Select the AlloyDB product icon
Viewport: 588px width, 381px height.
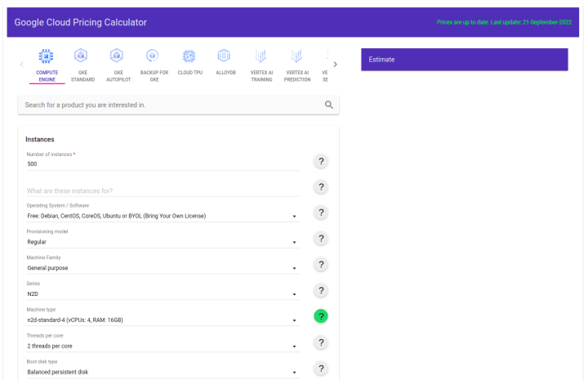tap(224, 56)
